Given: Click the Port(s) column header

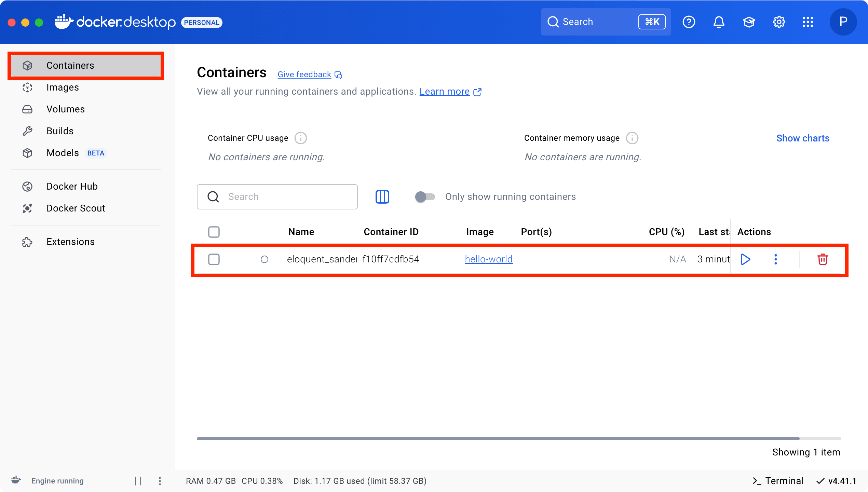Looking at the screenshot, I should tap(536, 232).
